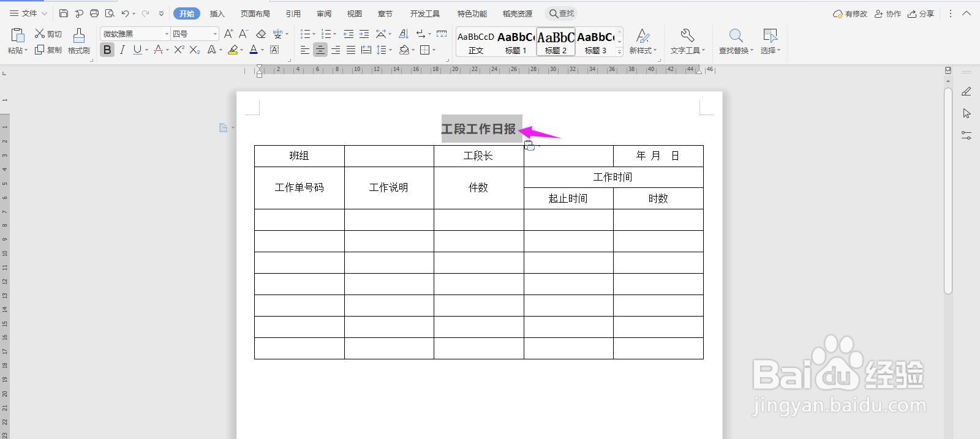Expand the numbered list dropdown arrow
980x439 pixels.
point(334,34)
